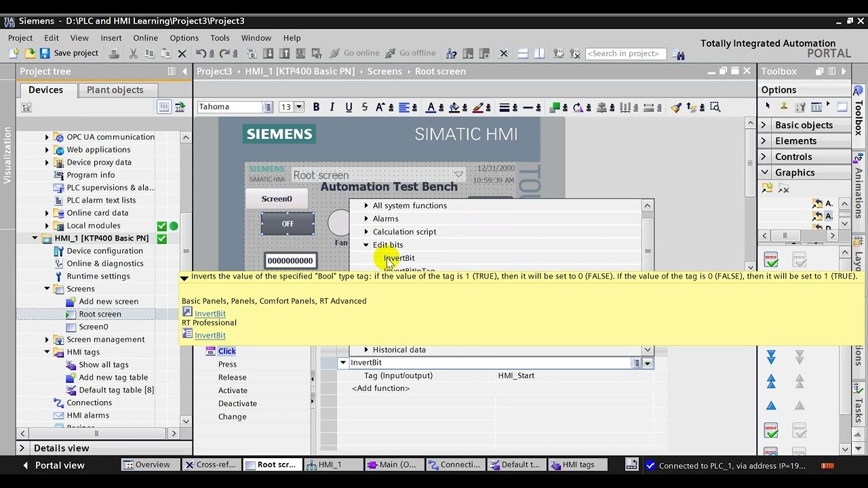868x488 pixels.
Task: Select the Release event
Action: [x=233, y=378]
